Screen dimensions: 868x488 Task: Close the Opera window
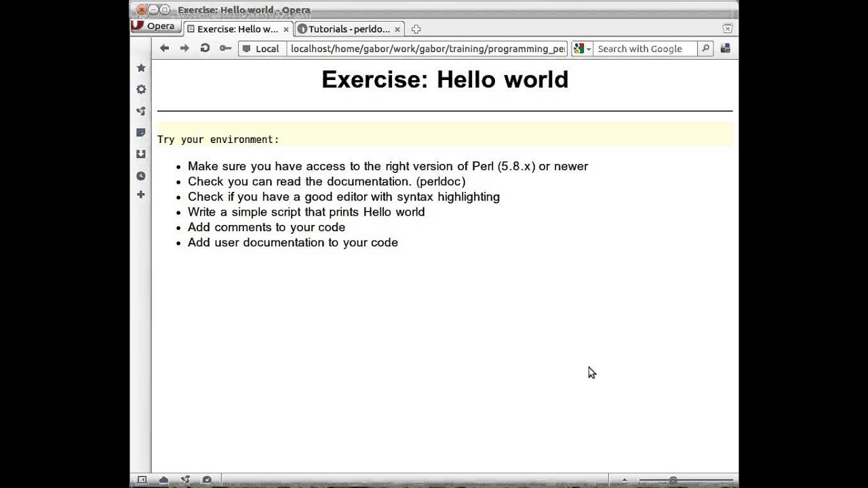click(141, 10)
